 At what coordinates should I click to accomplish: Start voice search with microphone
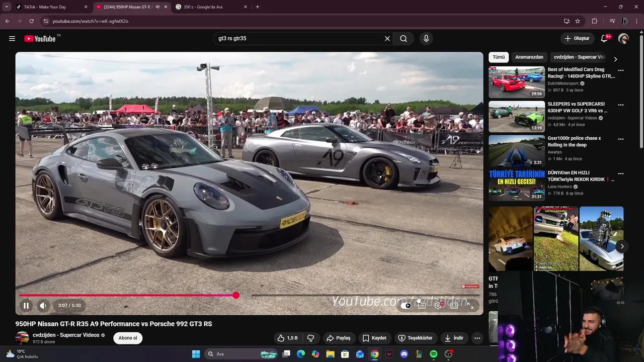click(x=426, y=39)
